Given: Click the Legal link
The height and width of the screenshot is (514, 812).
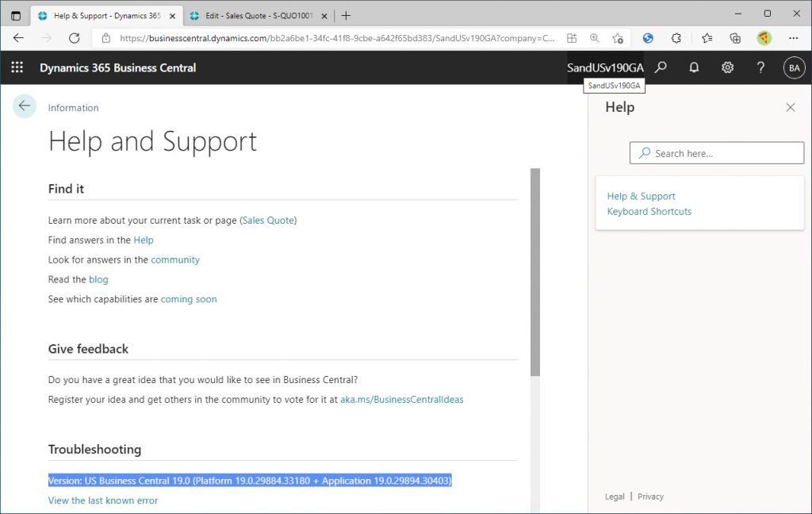Looking at the screenshot, I should (615, 497).
